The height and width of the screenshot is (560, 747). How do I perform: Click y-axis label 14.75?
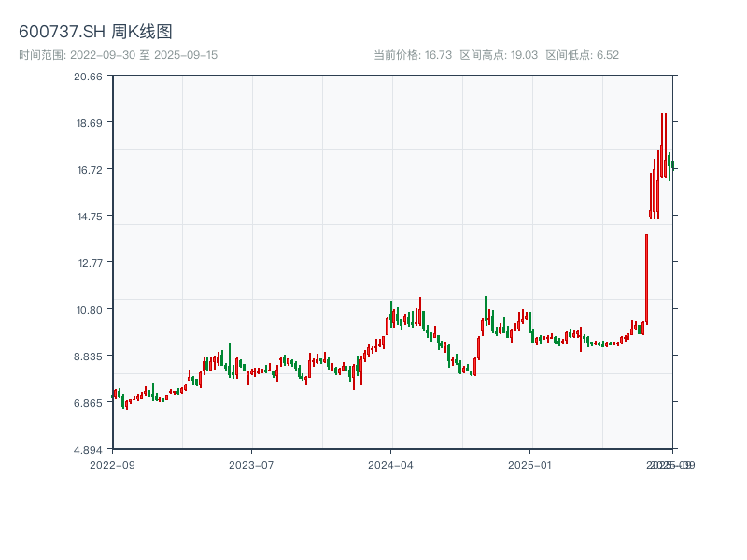click(x=90, y=217)
